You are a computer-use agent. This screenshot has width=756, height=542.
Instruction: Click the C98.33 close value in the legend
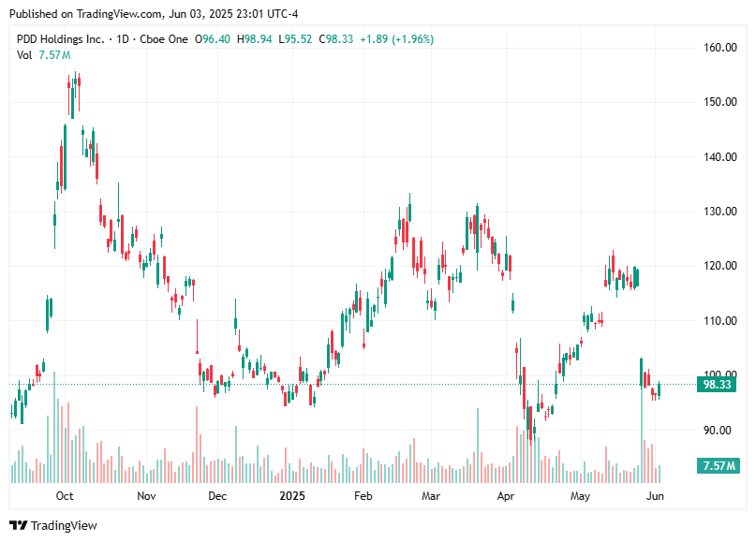tap(336, 41)
